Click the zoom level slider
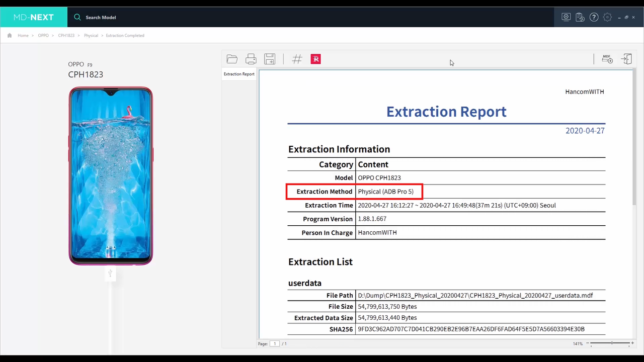Screen dimensions: 644x362 click(611, 343)
